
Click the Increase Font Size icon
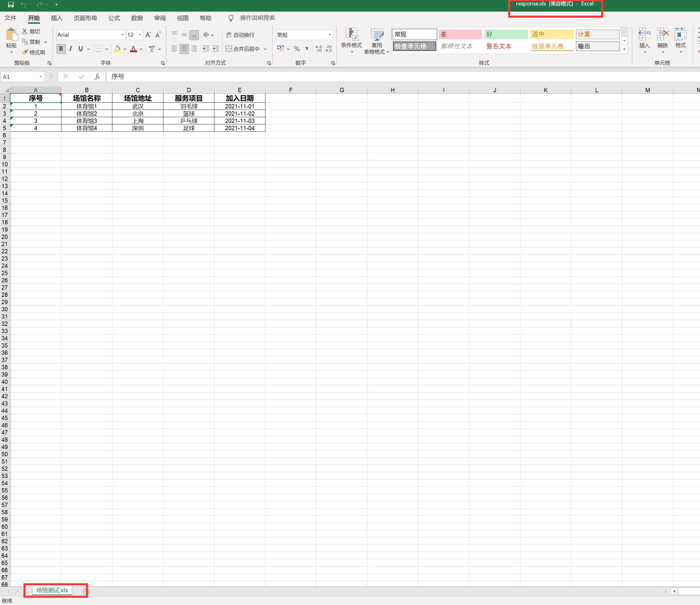click(148, 35)
